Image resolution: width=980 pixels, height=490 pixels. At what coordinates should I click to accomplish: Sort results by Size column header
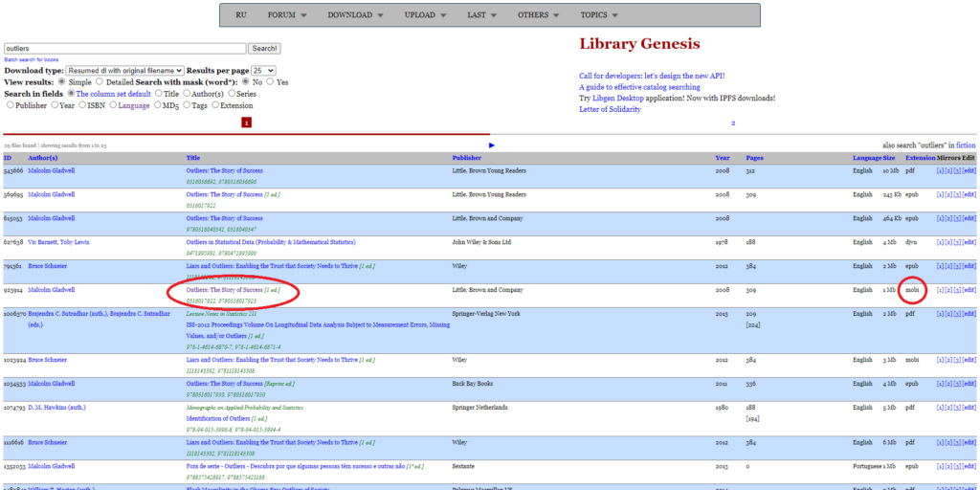click(x=889, y=158)
